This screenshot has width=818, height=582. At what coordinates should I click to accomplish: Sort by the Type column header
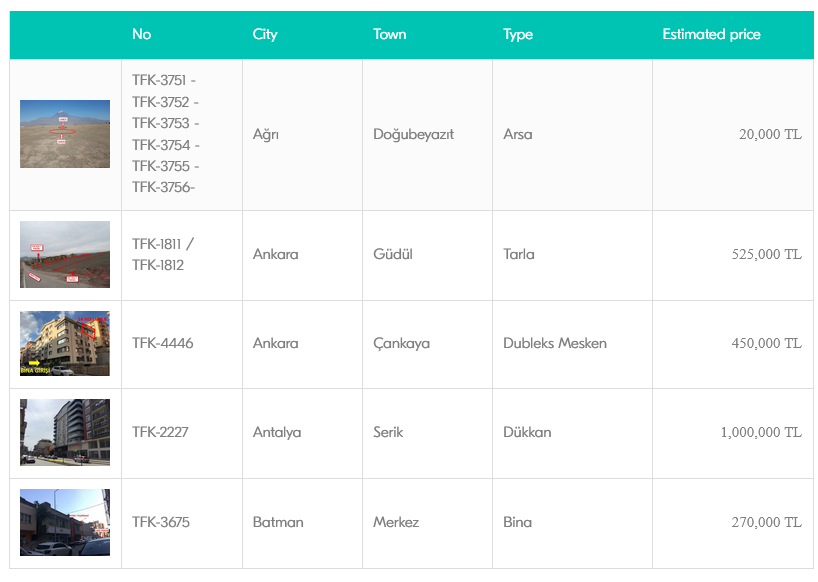(x=518, y=34)
